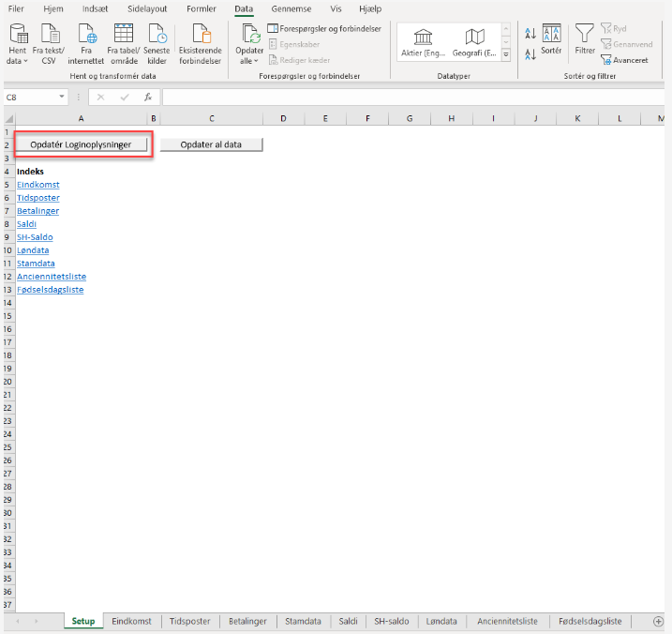Follow the Betalinger index link

coord(37,211)
